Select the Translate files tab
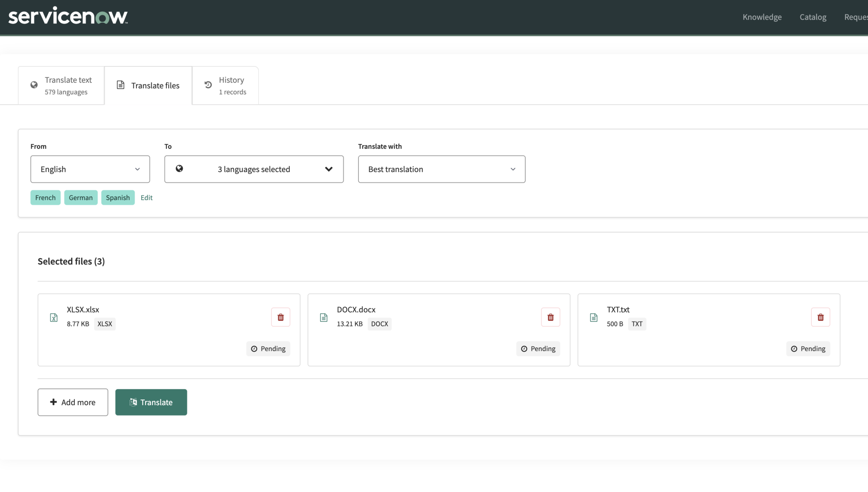 tap(148, 85)
